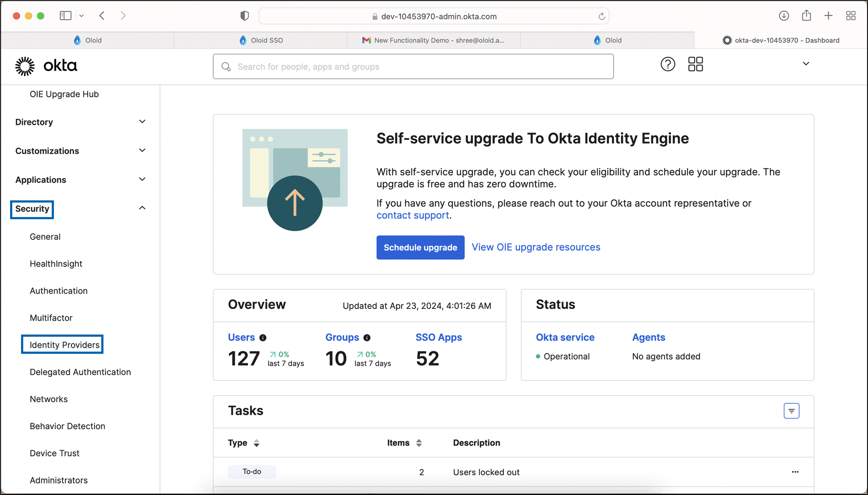Viewport: 868px width, 495px height.
Task: Open Authentication under Security
Action: (59, 291)
